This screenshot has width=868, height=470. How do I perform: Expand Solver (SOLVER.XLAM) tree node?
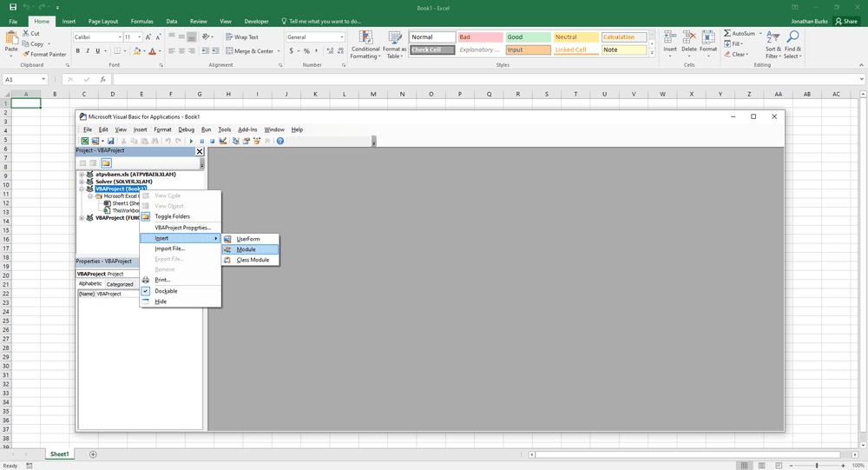pos(82,182)
